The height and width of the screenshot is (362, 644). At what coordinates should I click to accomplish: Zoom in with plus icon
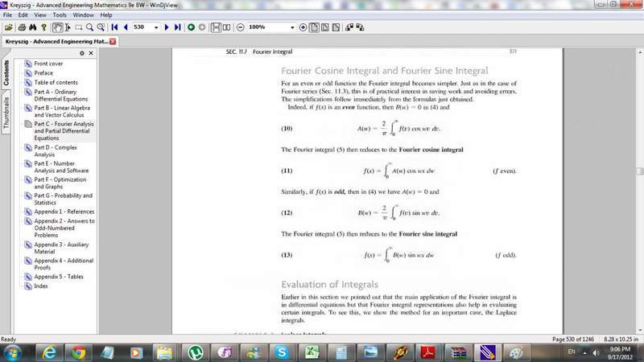303,27
